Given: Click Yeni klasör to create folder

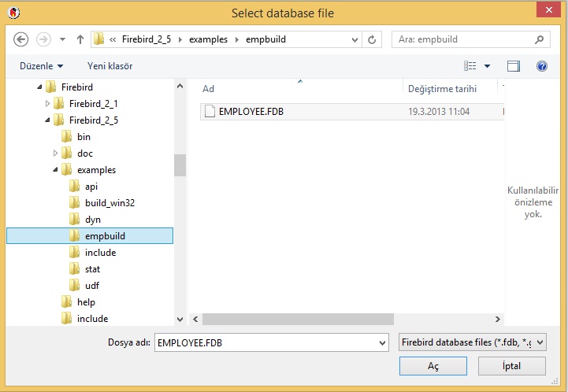Looking at the screenshot, I should click(110, 66).
